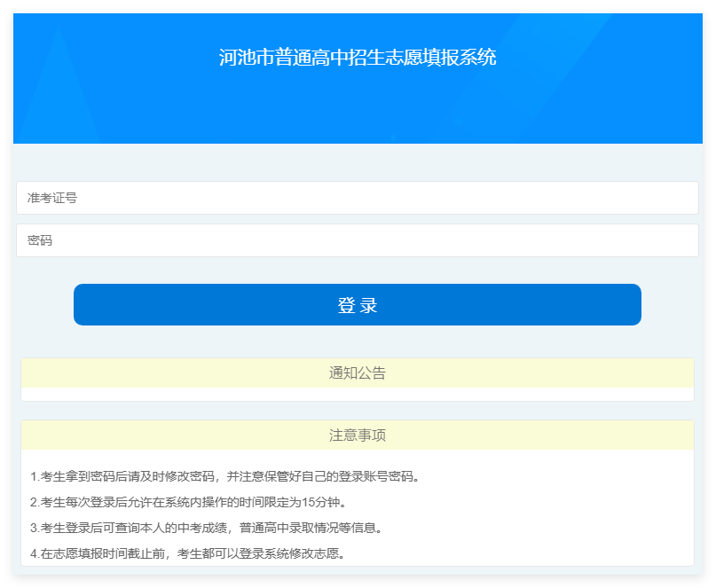The width and height of the screenshot is (716, 588).
Task: Click note 1 about 考生拿到密码后请及时修改密码
Action: point(224,476)
